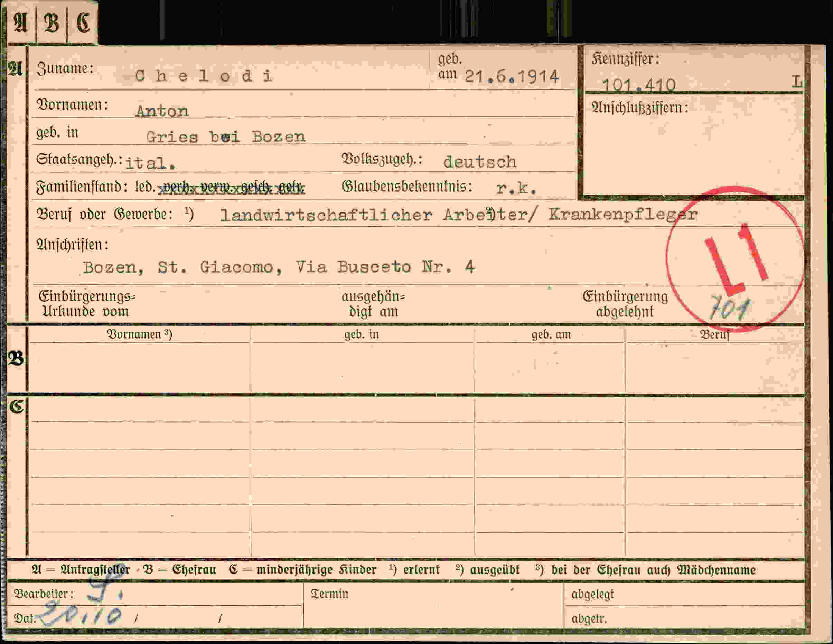Click the 'Zuname:' field label
The width and height of the screenshot is (833, 644).
(65, 68)
